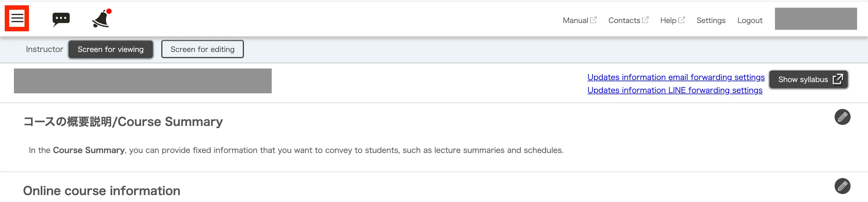Open the hamburger navigation menu
868x202 pixels.
coord(17,18)
